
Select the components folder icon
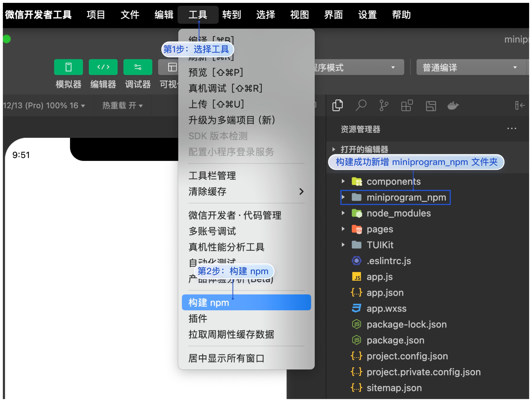point(357,181)
